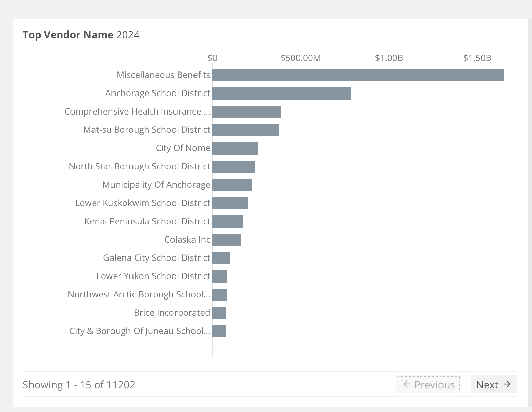Click the '$500.00M' axis label

tap(301, 58)
